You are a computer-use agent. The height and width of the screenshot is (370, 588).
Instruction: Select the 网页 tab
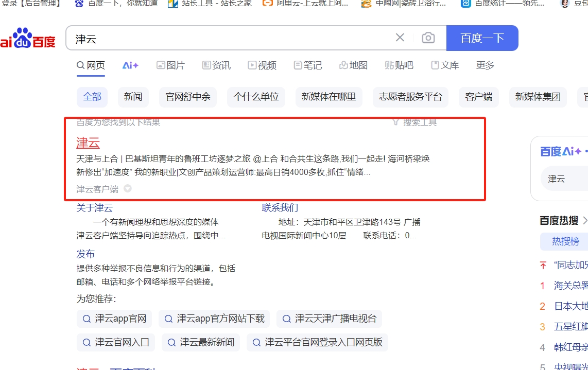[91, 65]
